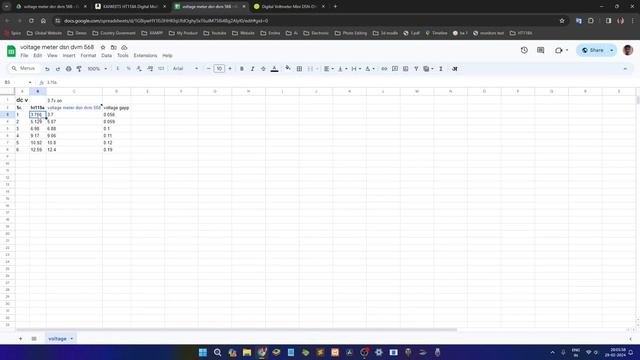640x360 pixels.
Task: Open the Tools menu
Action: (123, 56)
